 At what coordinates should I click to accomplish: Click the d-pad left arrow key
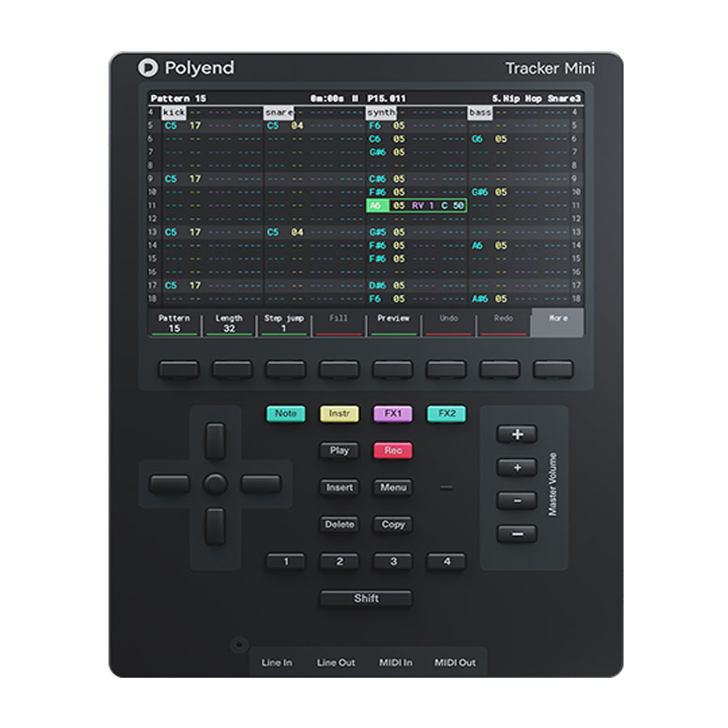[x=170, y=484]
